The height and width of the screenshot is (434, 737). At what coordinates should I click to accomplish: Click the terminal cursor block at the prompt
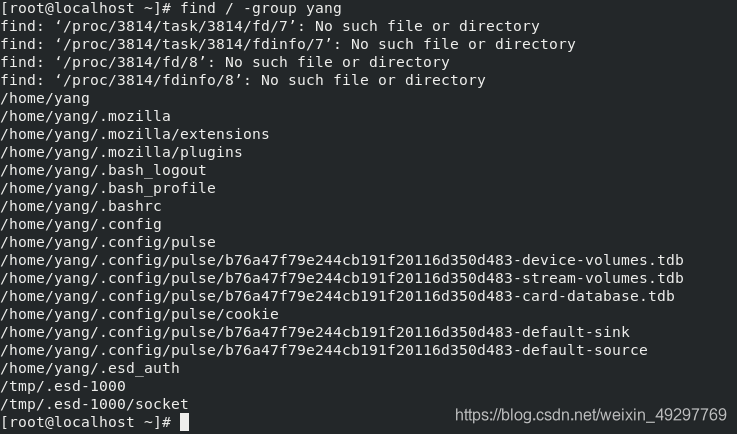pos(184,422)
